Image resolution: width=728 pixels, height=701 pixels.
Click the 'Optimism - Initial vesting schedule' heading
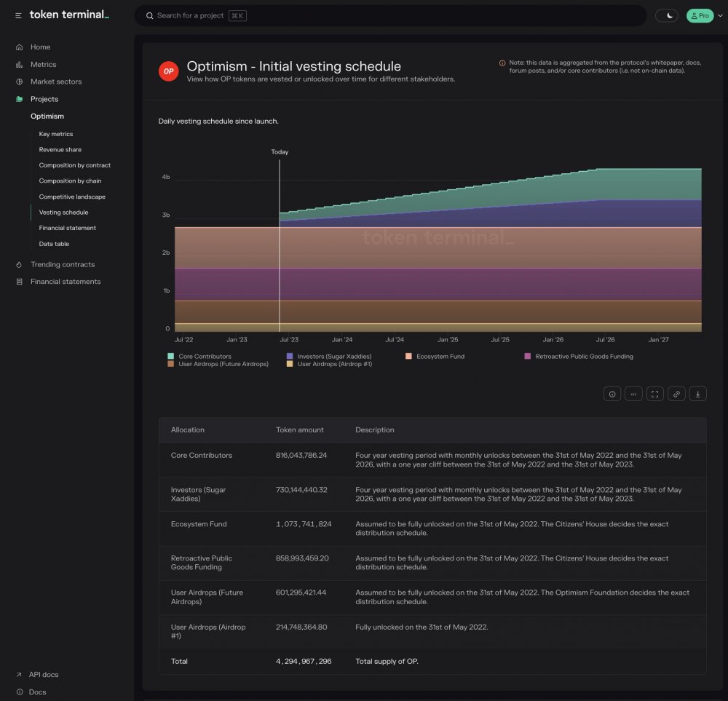294,66
